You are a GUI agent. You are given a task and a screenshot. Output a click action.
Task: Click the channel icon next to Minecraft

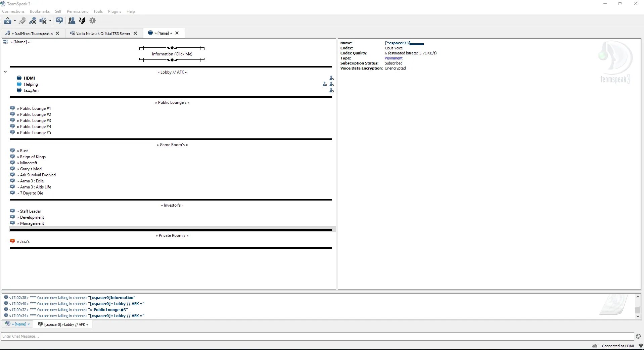[x=12, y=163]
